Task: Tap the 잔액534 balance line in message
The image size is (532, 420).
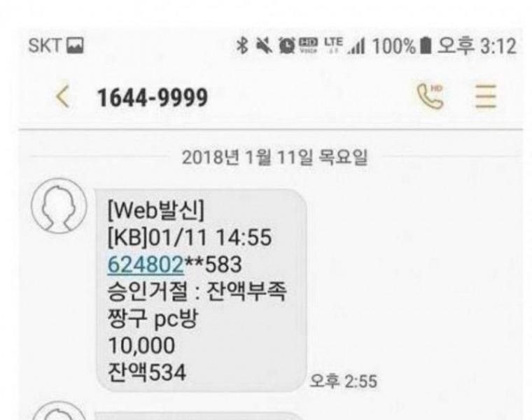Action: coord(147,372)
